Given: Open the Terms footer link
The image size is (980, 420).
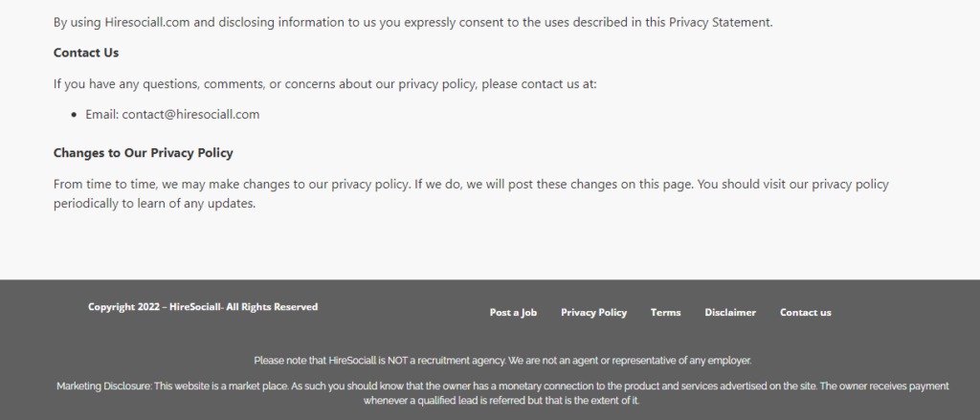Looking at the screenshot, I should pos(665,313).
